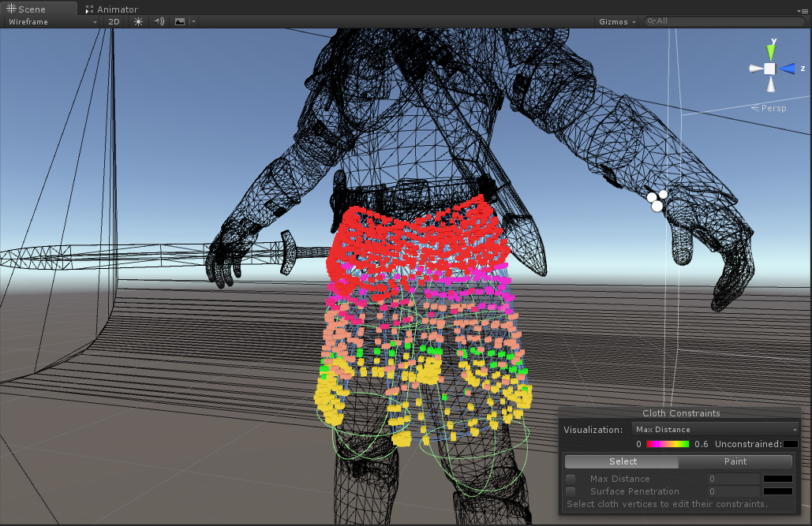Image resolution: width=812 pixels, height=526 pixels.
Task: Toggle scene lighting sun icon
Action: (x=138, y=22)
